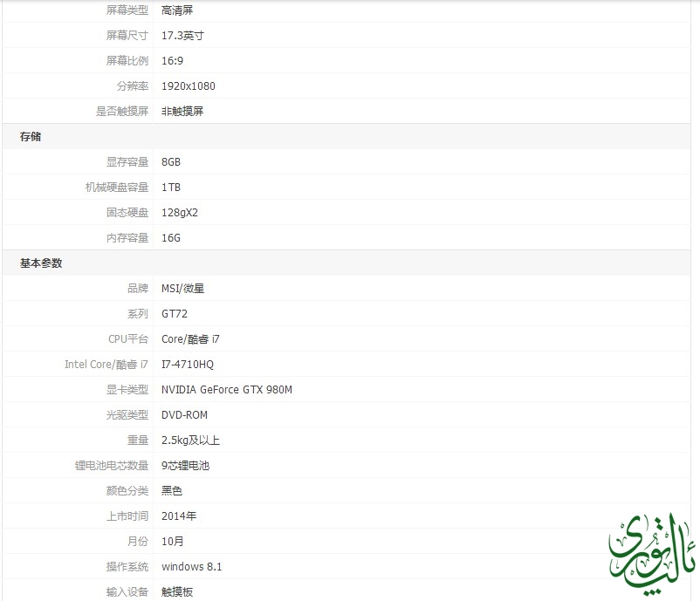Select the "黑色" color value
This screenshot has height=601, width=700.
coord(172,491)
